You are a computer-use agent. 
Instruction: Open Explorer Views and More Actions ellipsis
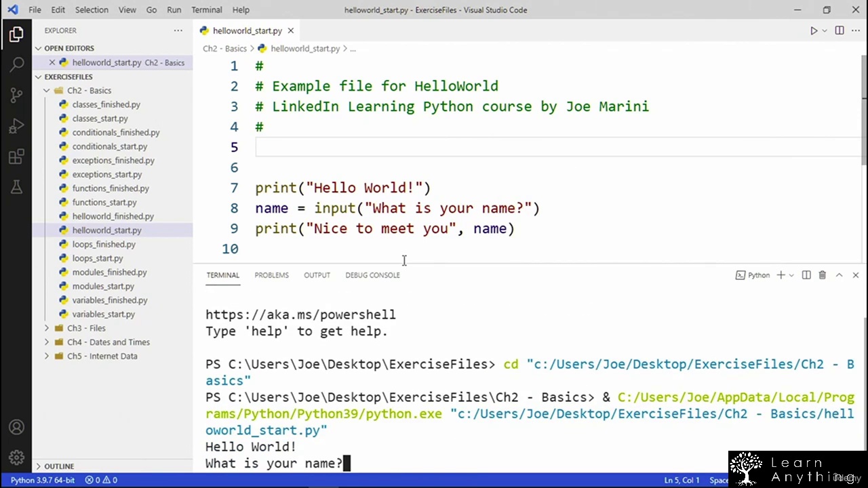click(x=178, y=30)
